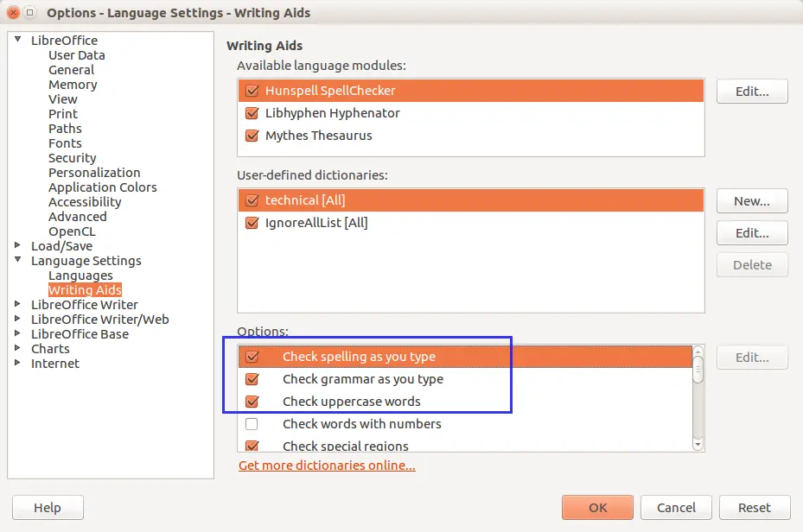Collapse the Language Settings tree node
This screenshot has height=532, width=803.
pos(18,260)
